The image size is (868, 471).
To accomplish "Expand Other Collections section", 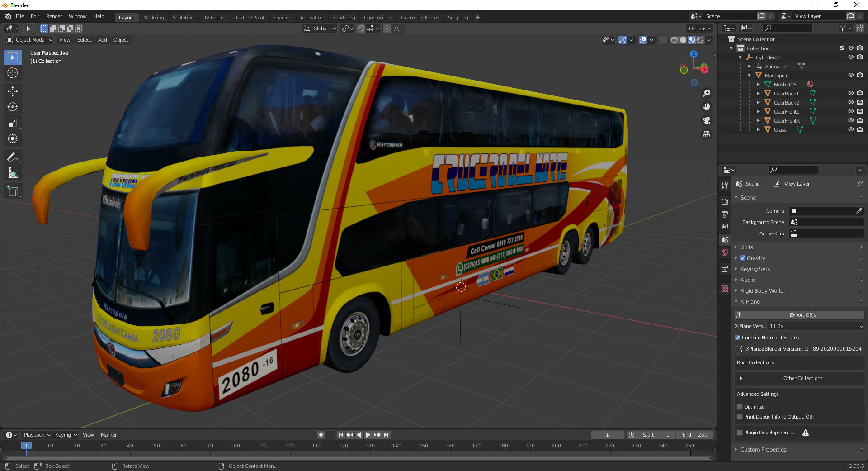I will point(741,378).
